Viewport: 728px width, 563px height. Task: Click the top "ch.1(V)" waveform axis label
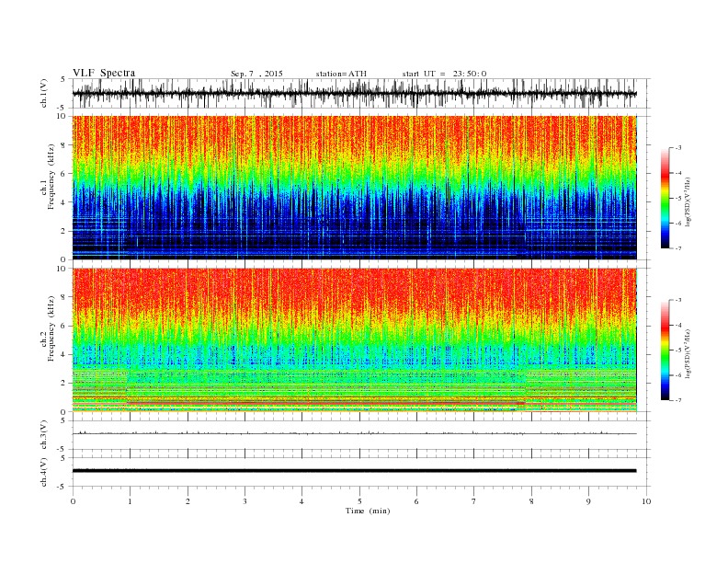[x=44, y=93]
